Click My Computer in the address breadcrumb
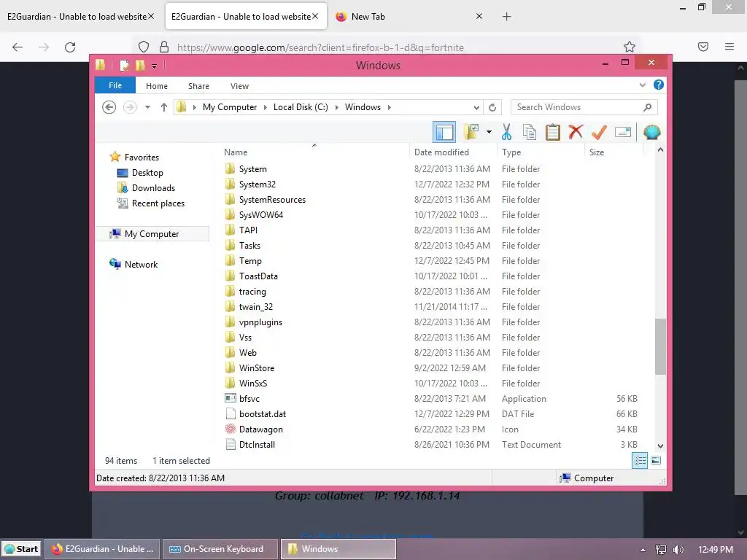The height and width of the screenshot is (560, 747). (x=230, y=107)
